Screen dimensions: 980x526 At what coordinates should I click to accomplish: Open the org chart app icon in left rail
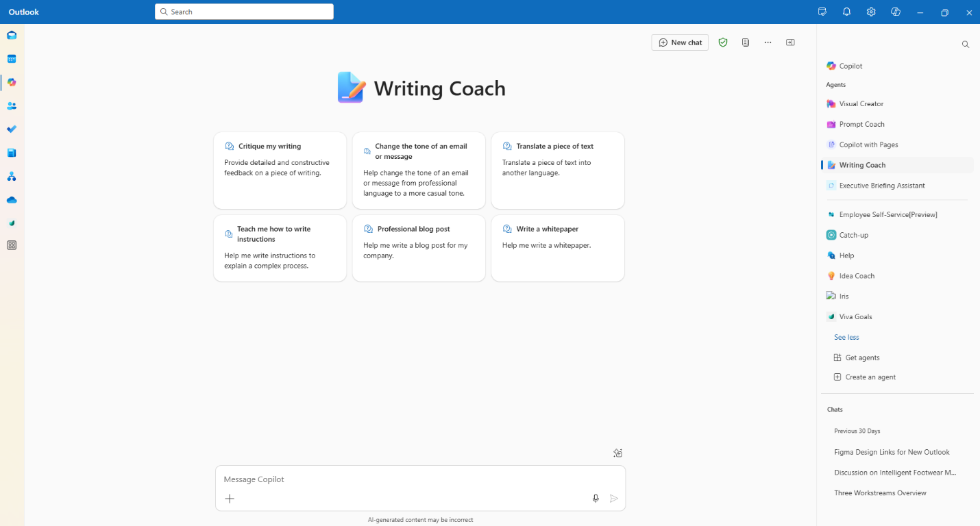(12, 177)
